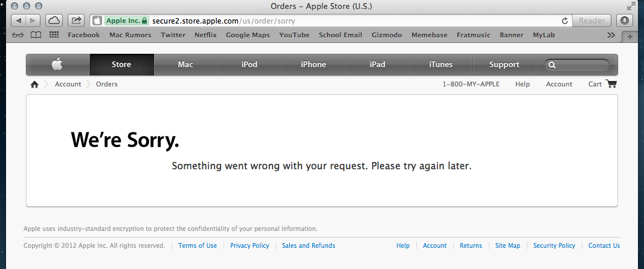Click Account in the footer links
Viewport: 644px width, 269px height.
tap(434, 245)
